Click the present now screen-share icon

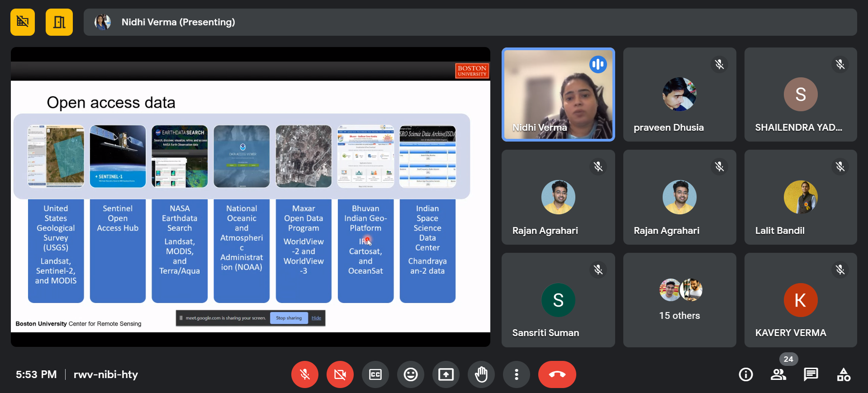[446, 374]
